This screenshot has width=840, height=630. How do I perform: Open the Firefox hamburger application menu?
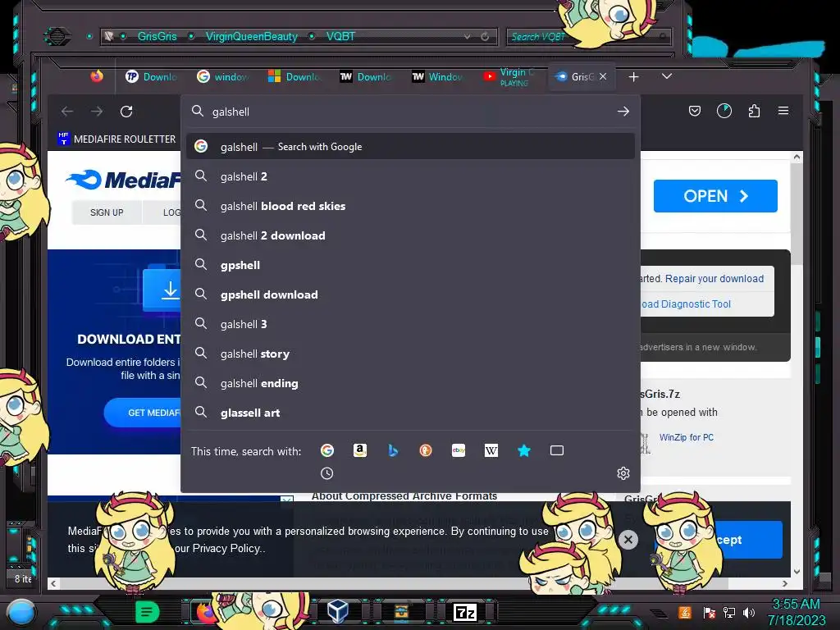[783, 111]
